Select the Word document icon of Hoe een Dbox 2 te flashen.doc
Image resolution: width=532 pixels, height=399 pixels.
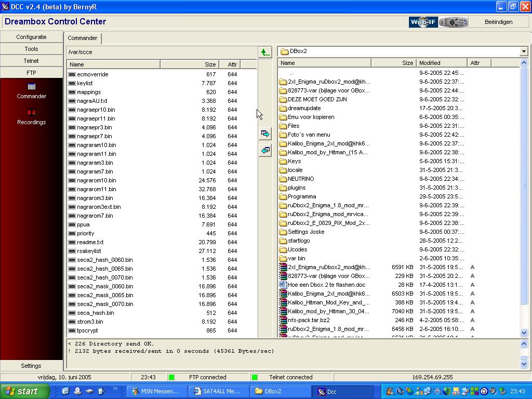283,285
